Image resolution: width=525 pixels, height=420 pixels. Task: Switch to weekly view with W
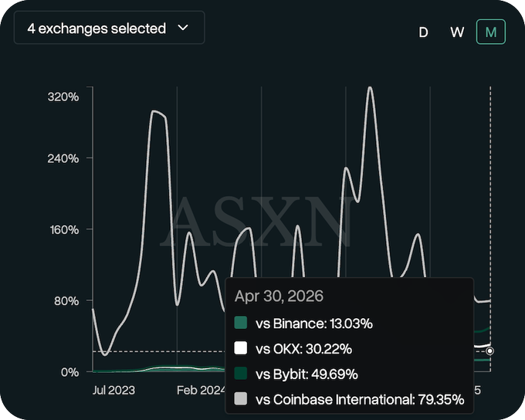[457, 32]
